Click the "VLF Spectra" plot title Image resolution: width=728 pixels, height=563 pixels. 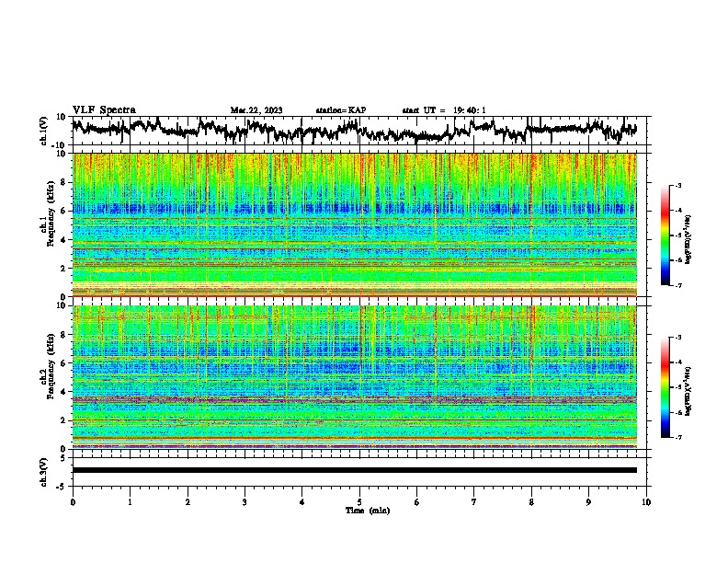104,110
